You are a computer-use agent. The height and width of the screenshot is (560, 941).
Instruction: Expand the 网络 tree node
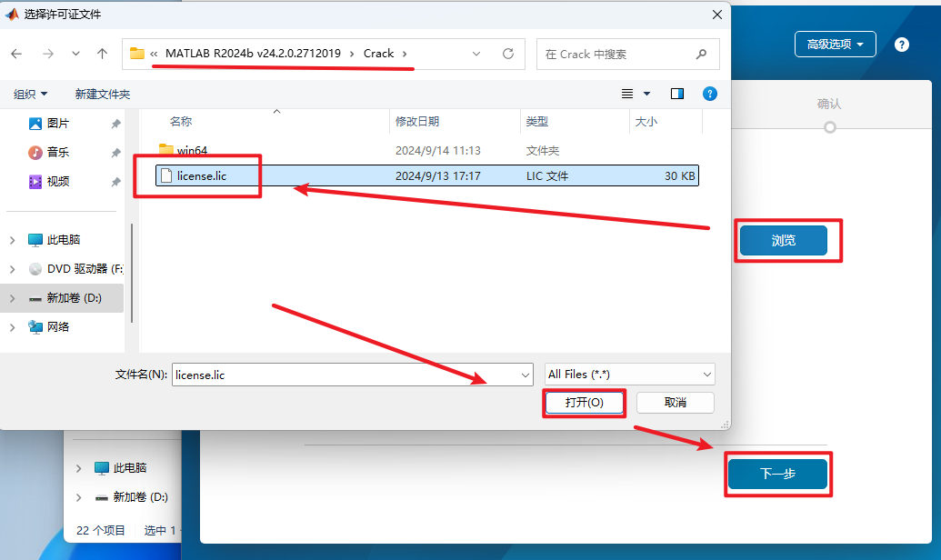pos(13,327)
